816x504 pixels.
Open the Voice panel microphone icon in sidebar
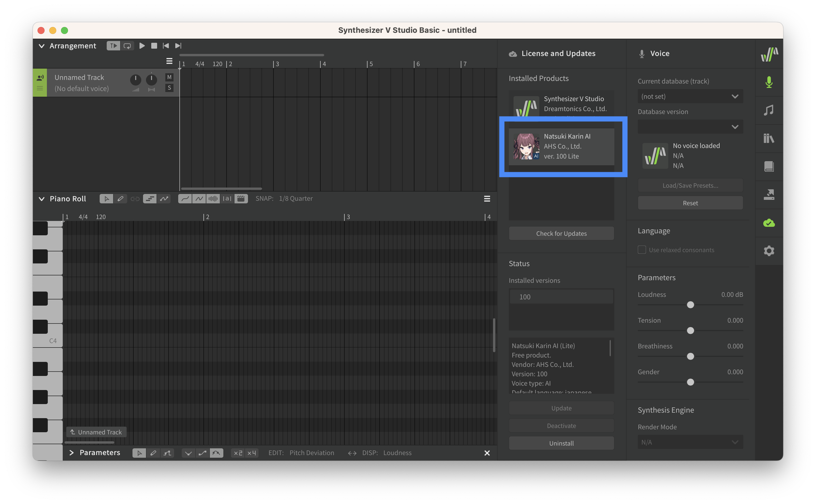pos(769,82)
